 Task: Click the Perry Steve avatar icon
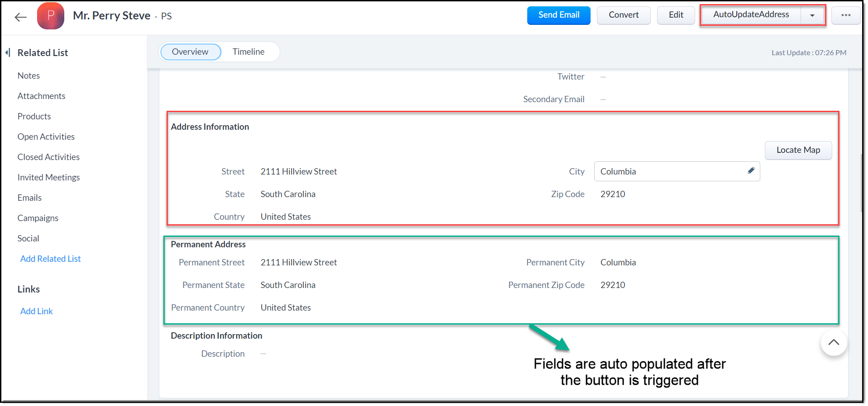51,16
